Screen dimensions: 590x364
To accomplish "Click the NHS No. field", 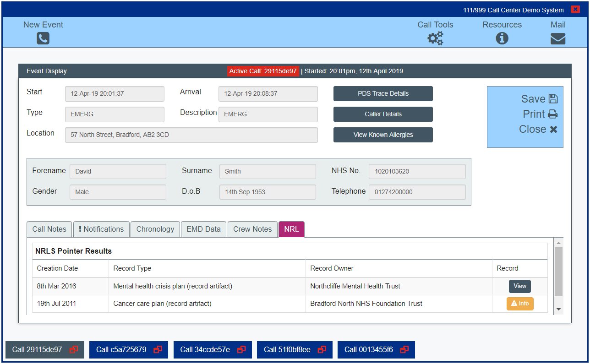I will pos(417,172).
